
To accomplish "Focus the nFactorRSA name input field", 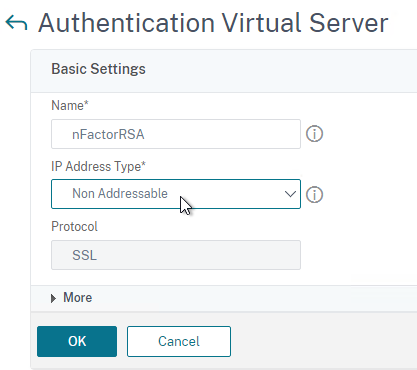I will [176, 134].
